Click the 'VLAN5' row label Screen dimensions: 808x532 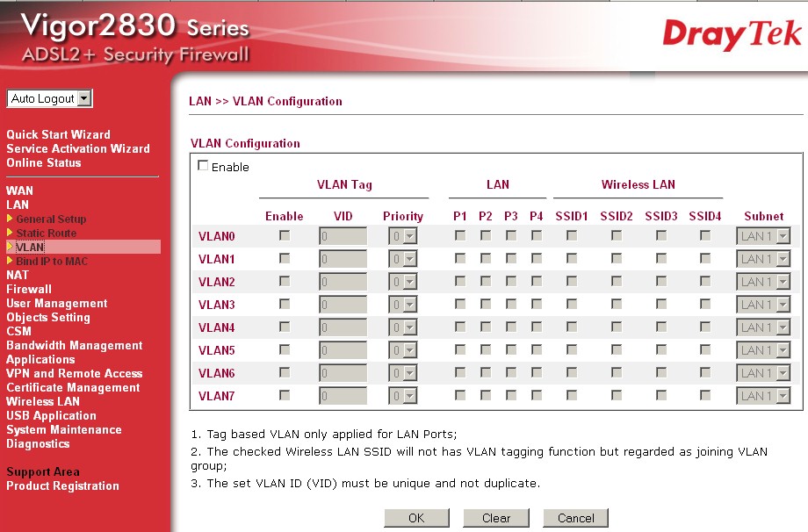click(x=216, y=351)
